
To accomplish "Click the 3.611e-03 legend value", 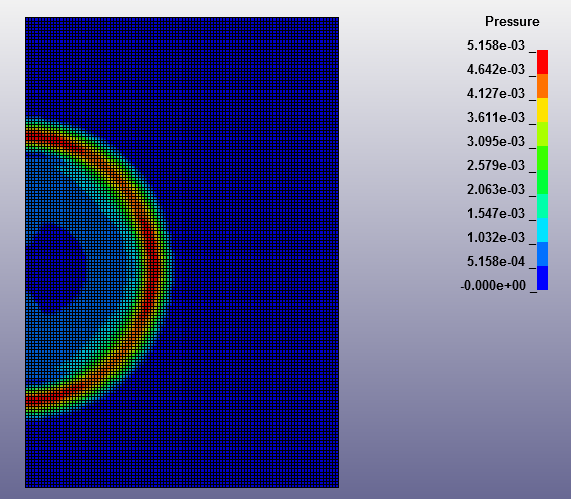I will coord(496,118).
